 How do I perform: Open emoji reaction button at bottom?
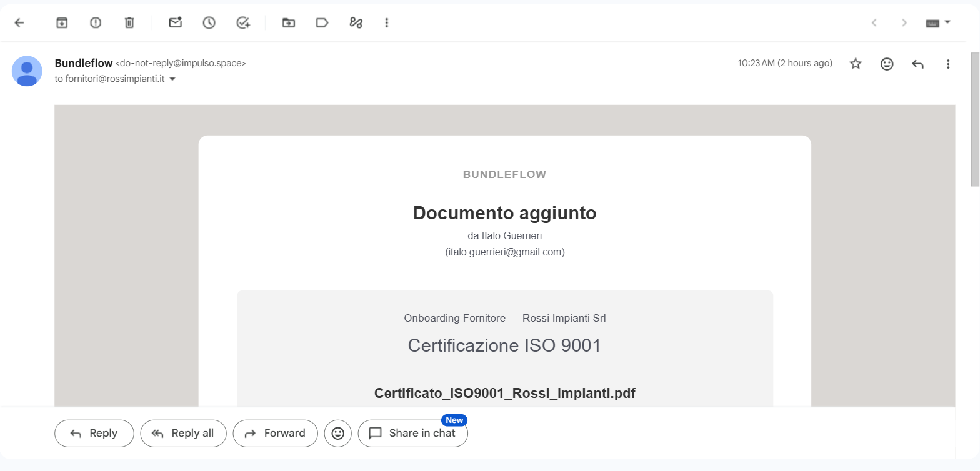[338, 434]
